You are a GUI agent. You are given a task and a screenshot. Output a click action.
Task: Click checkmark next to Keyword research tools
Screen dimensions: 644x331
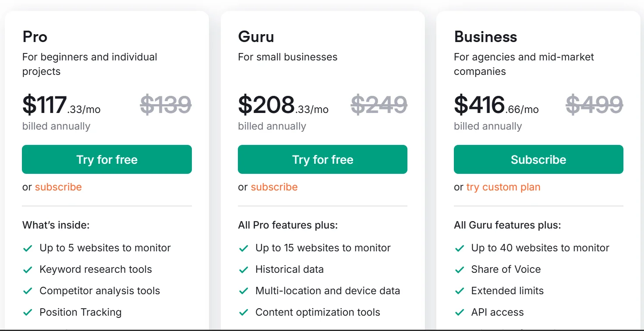[28, 270]
